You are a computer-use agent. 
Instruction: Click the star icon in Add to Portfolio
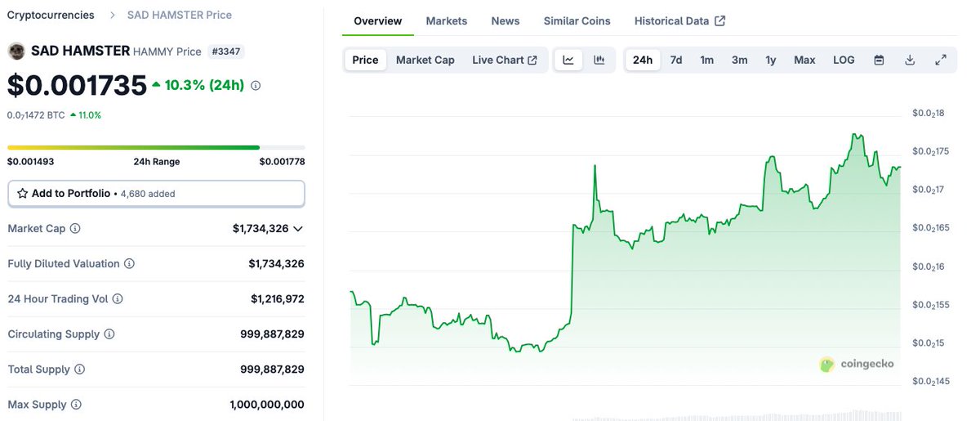(23, 194)
